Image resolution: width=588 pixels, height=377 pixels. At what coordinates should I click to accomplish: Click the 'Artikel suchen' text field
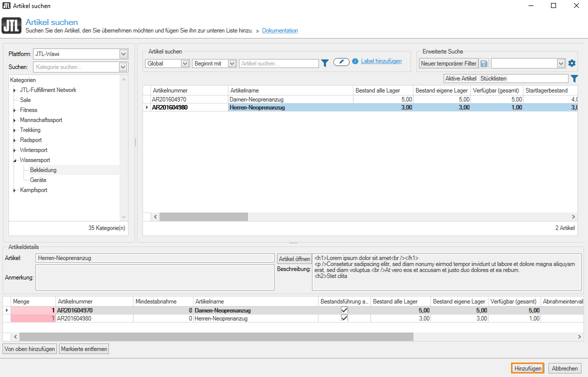[x=278, y=63]
